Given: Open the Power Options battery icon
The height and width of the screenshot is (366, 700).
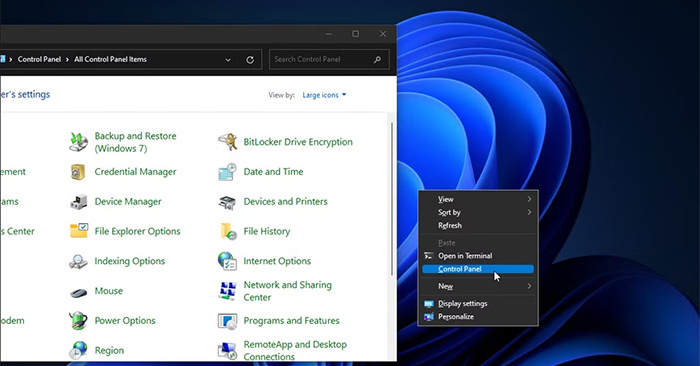Looking at the screenshot, I should coord(78,320).
